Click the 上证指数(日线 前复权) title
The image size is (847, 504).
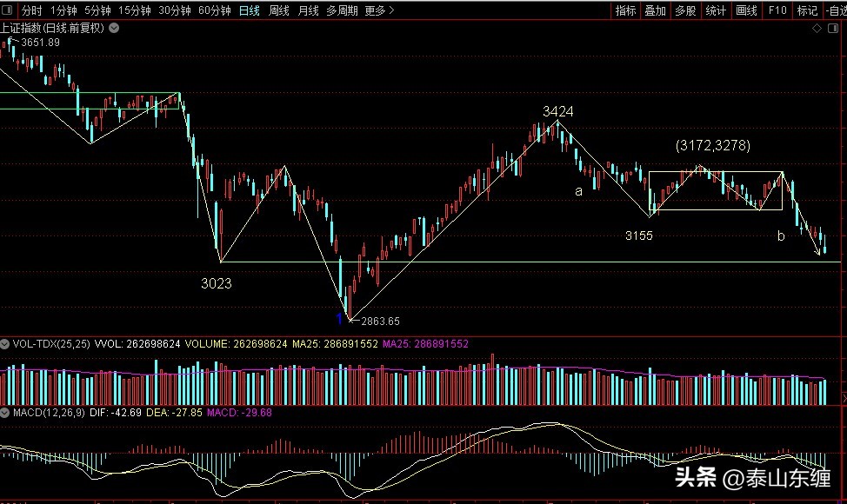coord(52,28)
